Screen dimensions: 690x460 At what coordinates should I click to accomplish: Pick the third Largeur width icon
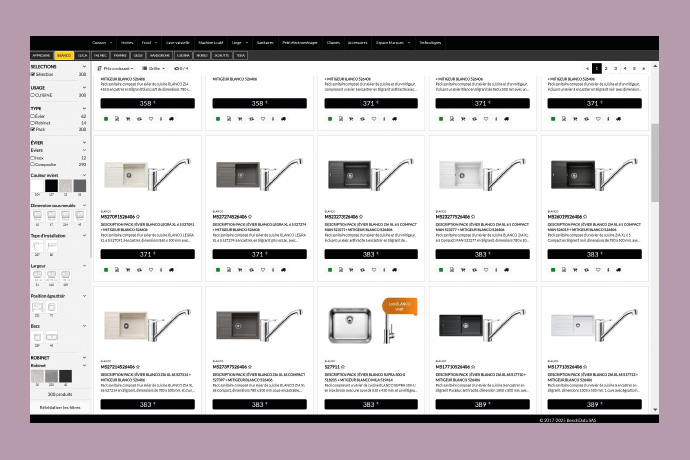pos(66,276)
